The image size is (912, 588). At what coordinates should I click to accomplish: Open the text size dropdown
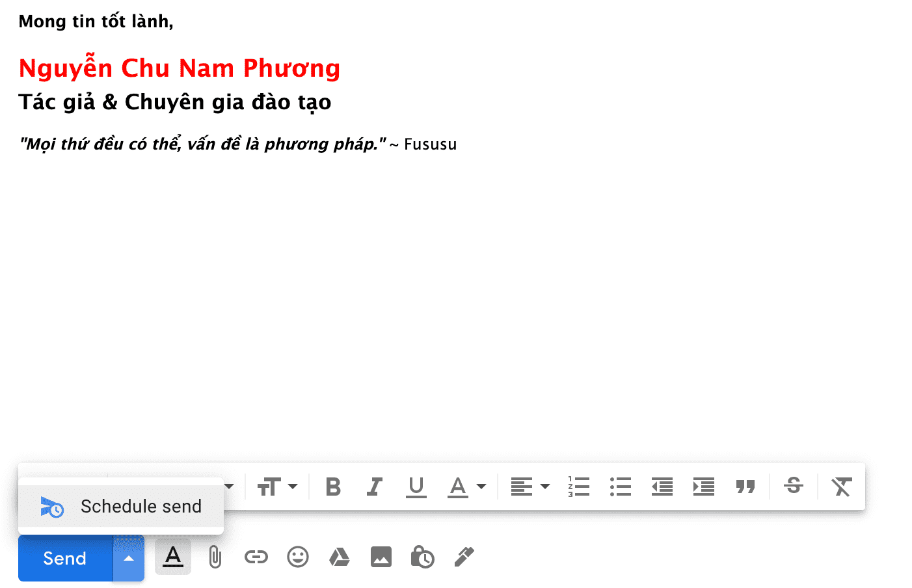click(x=277, y=487)
